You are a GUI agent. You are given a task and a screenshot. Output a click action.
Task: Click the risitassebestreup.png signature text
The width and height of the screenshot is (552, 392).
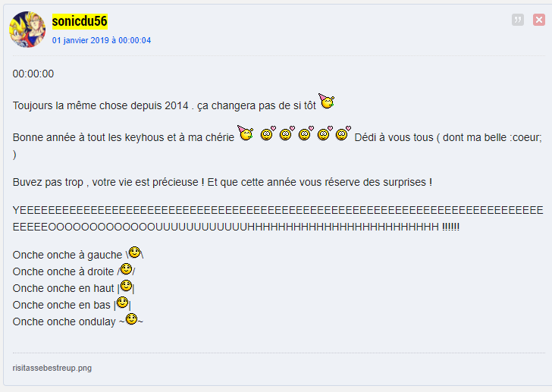pos(52,368)
